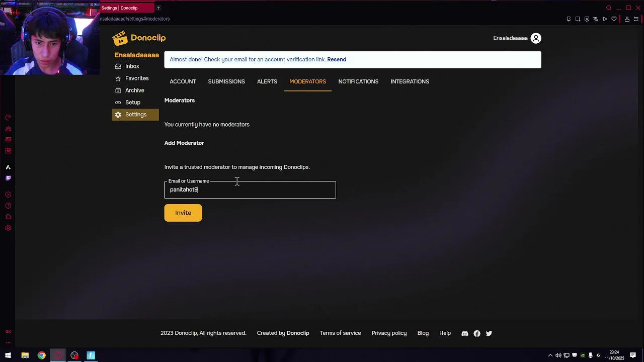This screenshot has width=644, height=362.
Task: Click the Ensaladaaaaa channel name in sidebar
Action: click(x=137, y=55)
